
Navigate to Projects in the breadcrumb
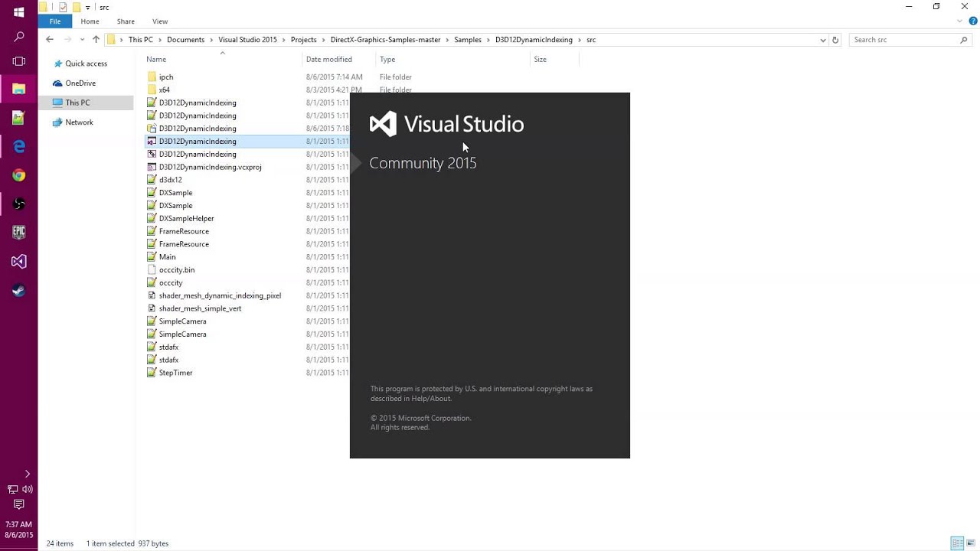click(303, 40)
